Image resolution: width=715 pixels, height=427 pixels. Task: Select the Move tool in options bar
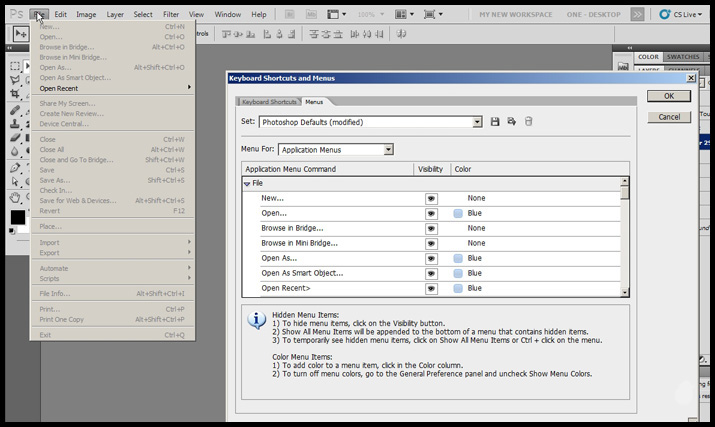tap(19, 34)
